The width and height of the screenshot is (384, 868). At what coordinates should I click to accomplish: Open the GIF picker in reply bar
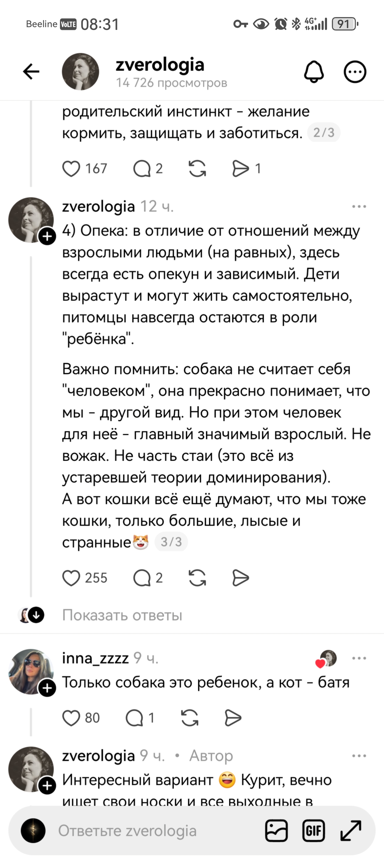[x=314, y=830]
